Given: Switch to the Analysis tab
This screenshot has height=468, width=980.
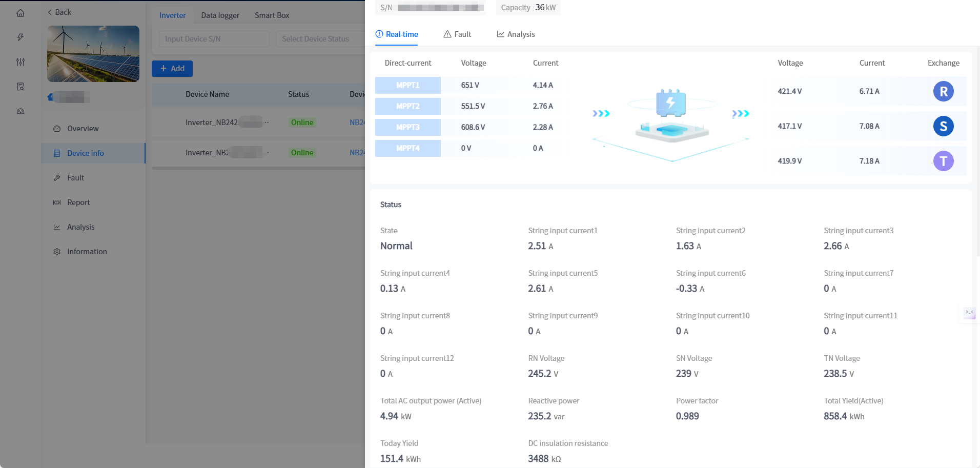Looking at the screenshot, I should pyautogui.click(x=516, y=34).
